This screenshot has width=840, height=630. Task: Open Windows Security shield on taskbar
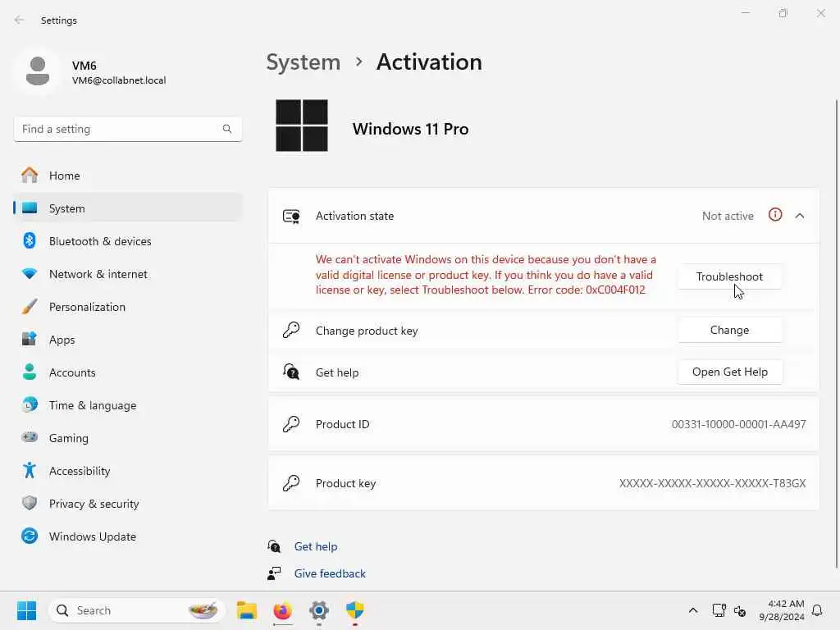click(x=354, y=610)
